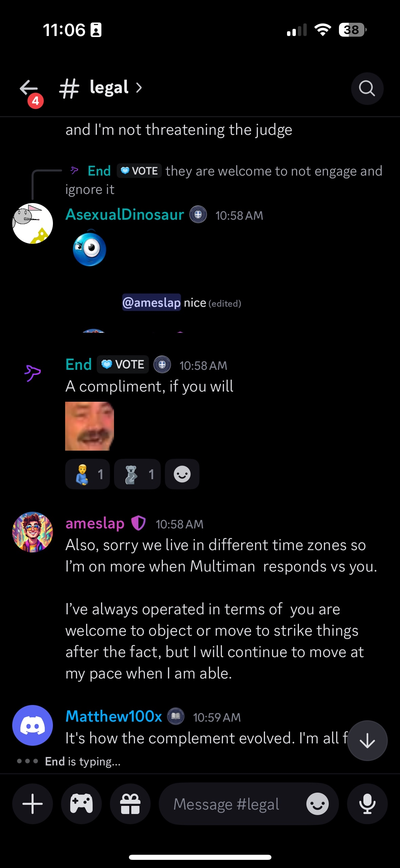Open AsexualDinosaur's username profile

(125, 215)
